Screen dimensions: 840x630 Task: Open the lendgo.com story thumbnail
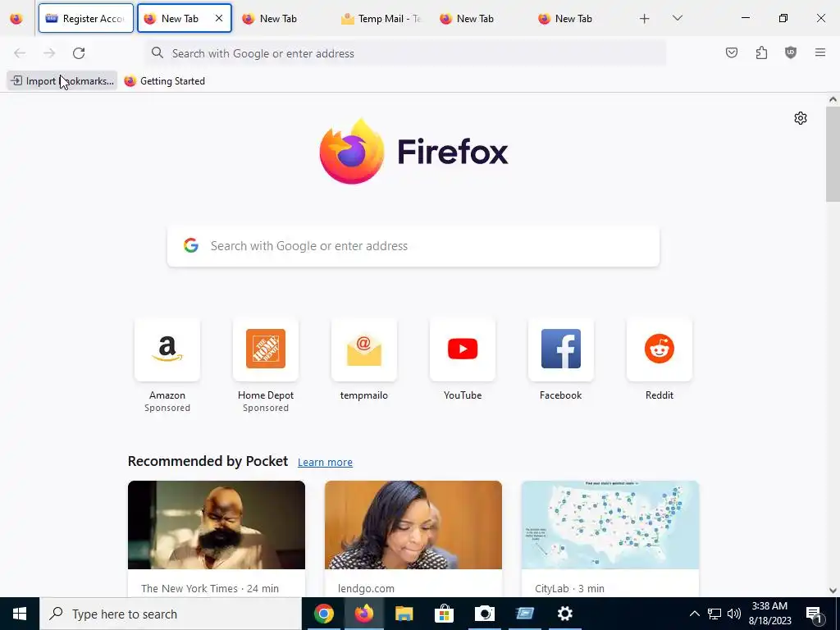pyautogui.click(x=413, y=525)
